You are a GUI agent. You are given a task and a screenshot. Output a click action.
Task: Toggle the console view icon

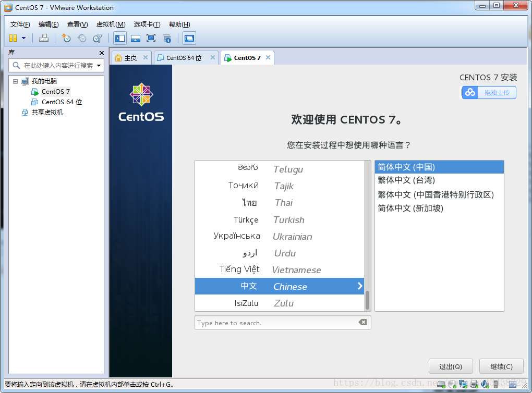click(189, 38)
